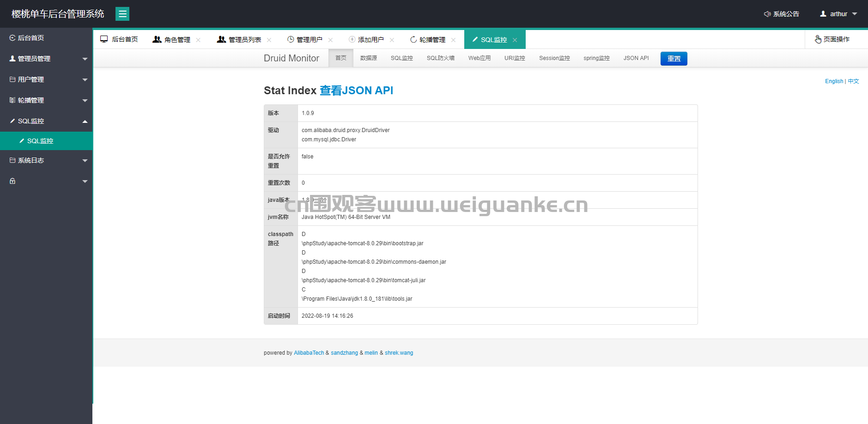
Task: Switch language to 中文
Action: pyautogui.click(x=853, y=81)
